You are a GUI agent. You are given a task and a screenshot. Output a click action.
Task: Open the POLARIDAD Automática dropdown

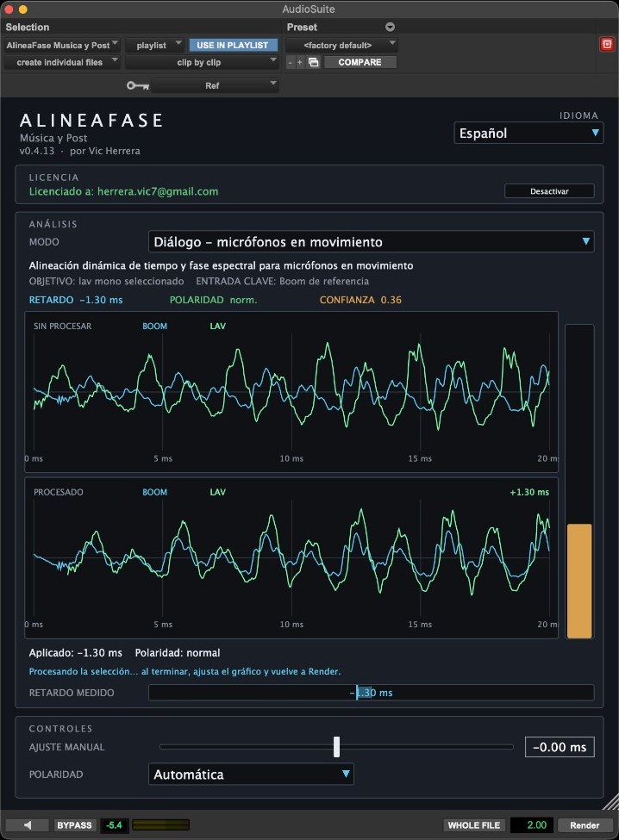coord(251,775)
